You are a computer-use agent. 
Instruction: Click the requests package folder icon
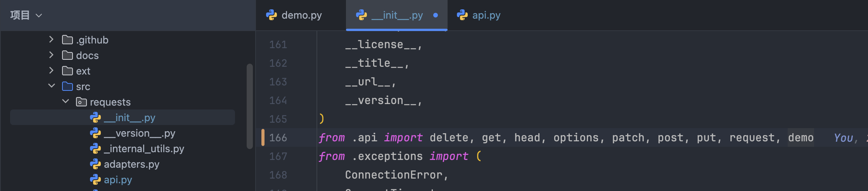(x=81, y=102)
